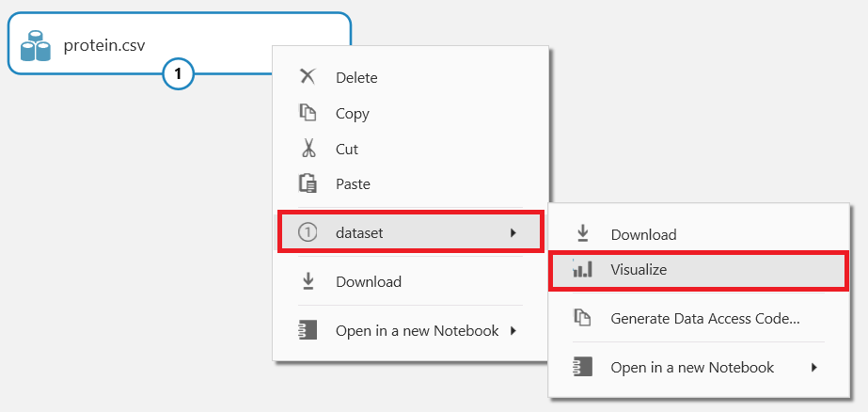Click Download in the dataset submenu

point(643,234)
